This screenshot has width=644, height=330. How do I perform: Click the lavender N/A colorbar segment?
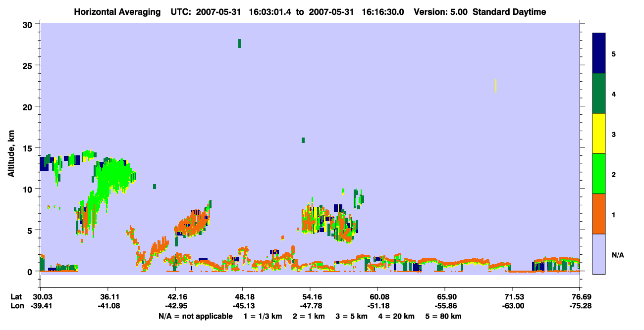point(599,254)
